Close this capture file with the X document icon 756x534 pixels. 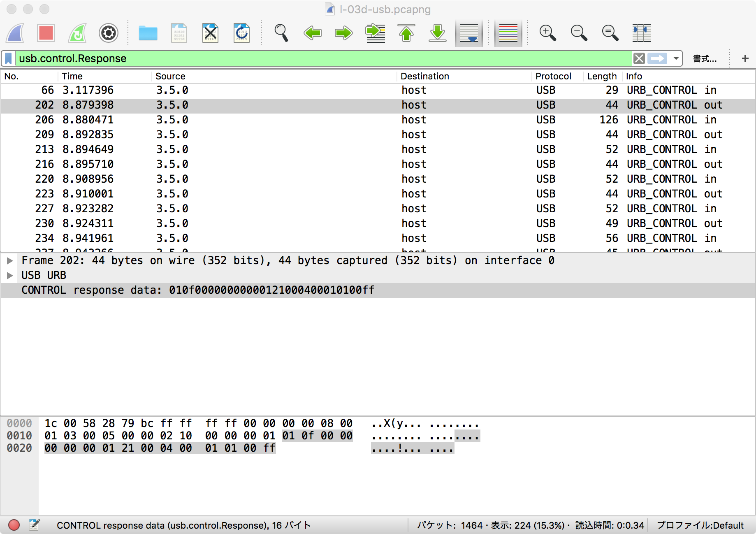(210, 33)
